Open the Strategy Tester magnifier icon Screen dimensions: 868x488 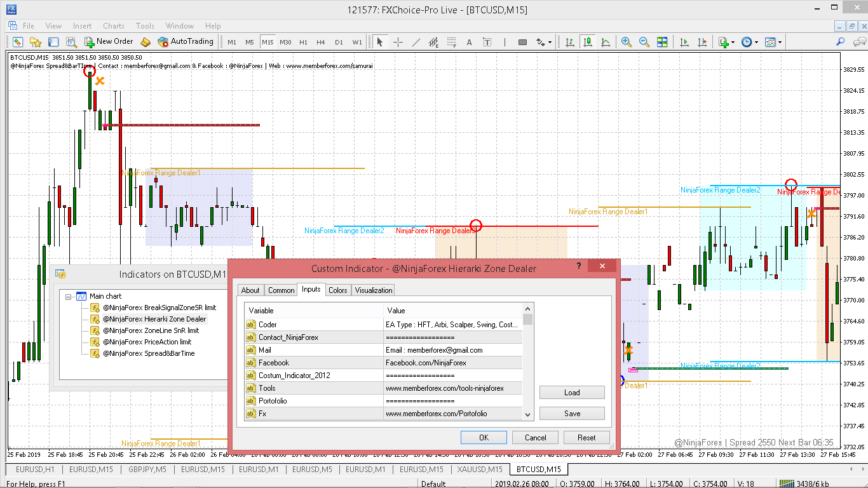point(71,42)
